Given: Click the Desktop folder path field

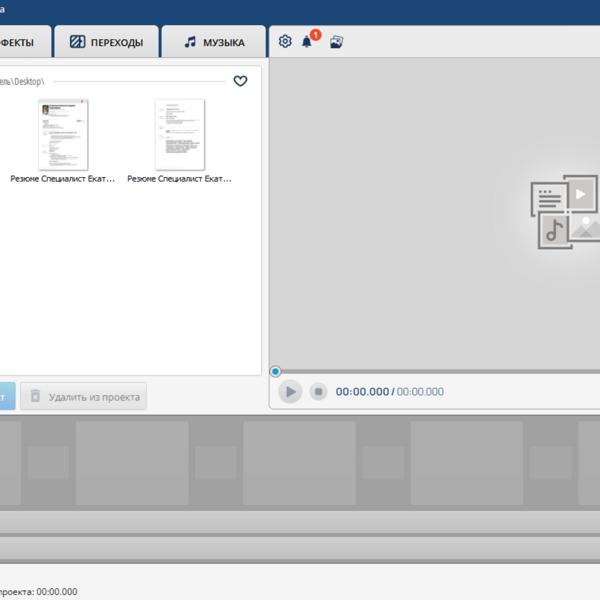Looking at the screenshot, I should click(110, 81).
